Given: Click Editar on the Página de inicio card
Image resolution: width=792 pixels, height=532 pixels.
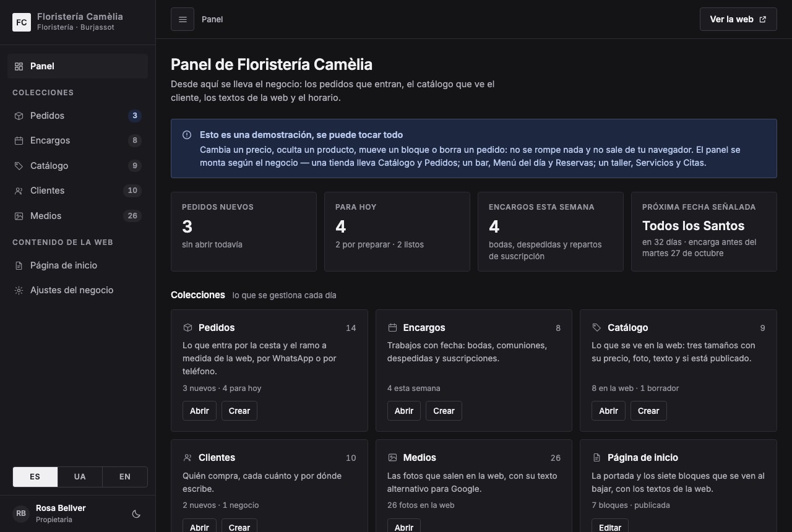Looking at the screenshot, I should point(610,525).
